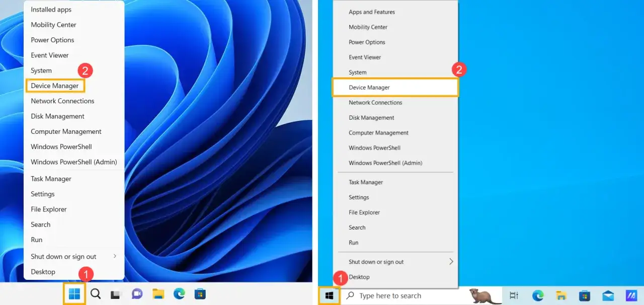This screenshot has height=305, width=644.
Task: Open Task View on Windows 10 taskbar
Action: click(x=514, y=295)
